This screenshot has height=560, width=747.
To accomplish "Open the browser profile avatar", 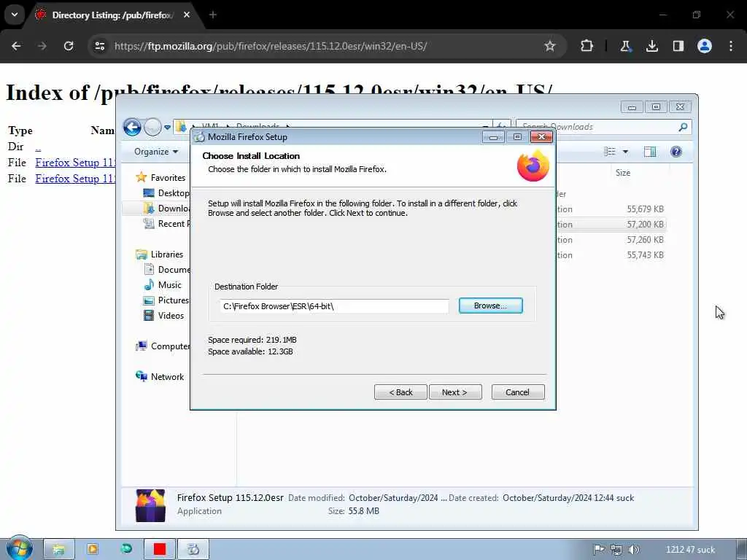I will pyautogui.click(x=705, y=46).
